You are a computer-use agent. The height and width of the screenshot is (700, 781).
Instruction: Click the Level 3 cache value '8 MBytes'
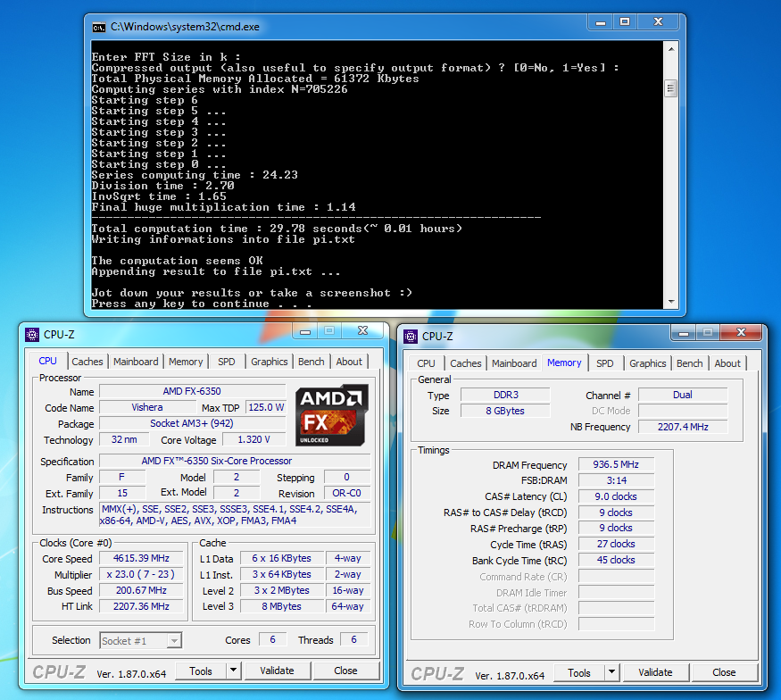(281, 606)
